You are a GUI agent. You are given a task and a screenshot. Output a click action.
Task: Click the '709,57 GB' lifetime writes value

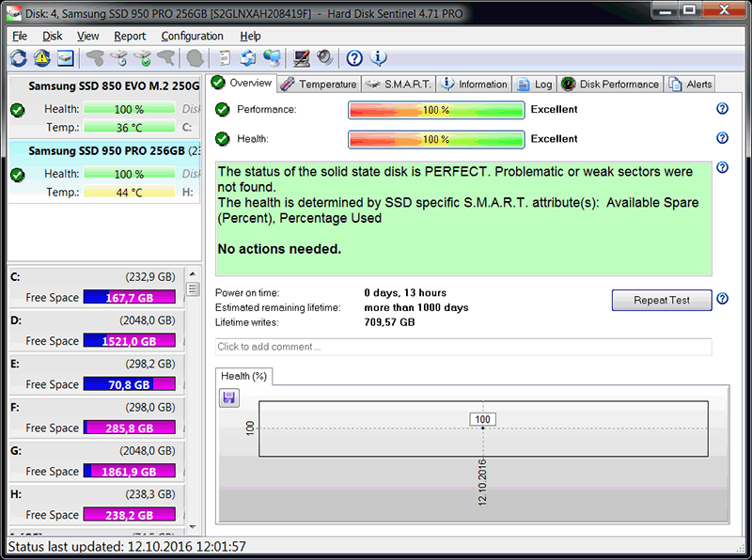(389, 322)
